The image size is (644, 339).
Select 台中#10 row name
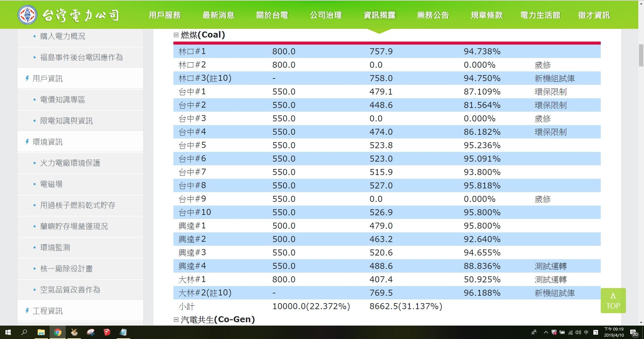tap(195, 212)
